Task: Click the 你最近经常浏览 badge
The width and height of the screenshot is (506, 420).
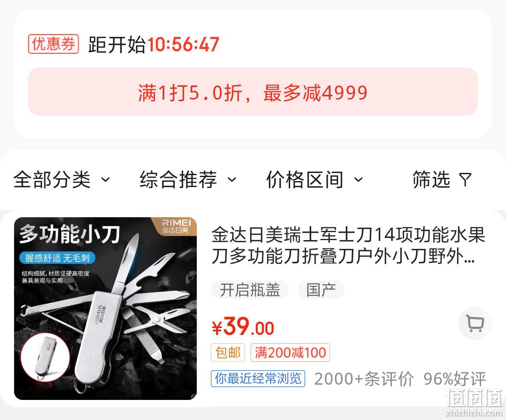Action: tap(258, 378)
